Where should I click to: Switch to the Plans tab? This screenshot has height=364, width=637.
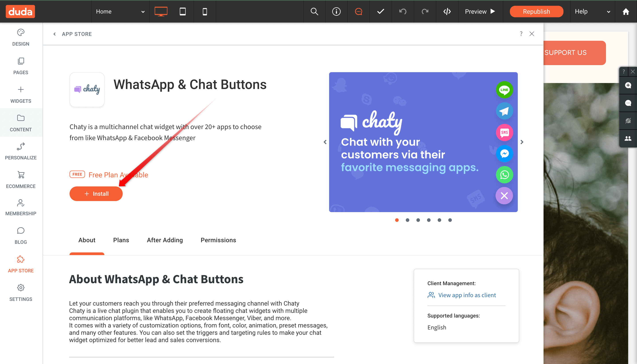tap(121, 240)
